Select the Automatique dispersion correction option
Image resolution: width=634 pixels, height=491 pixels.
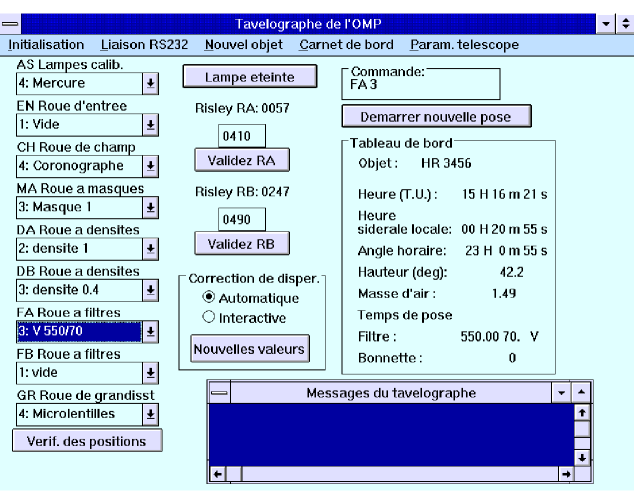pyautogui.click(x=208, y=298)
